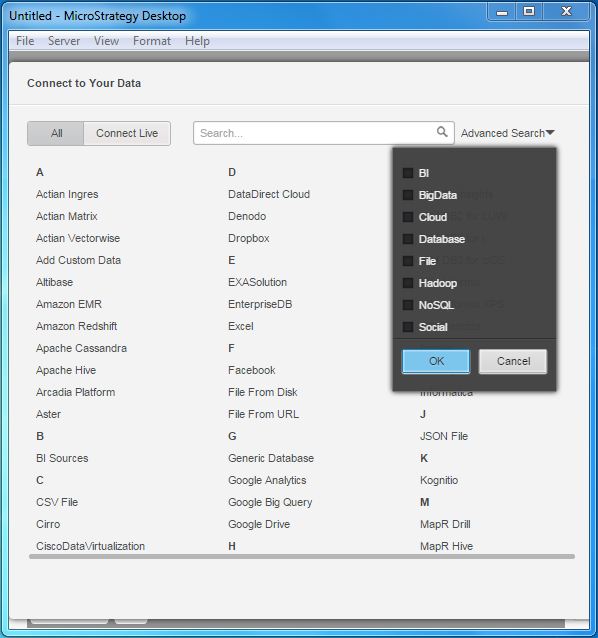Connect to Dropbox
The height and width of the screenshot is (638, 598).
pos(249,238)
